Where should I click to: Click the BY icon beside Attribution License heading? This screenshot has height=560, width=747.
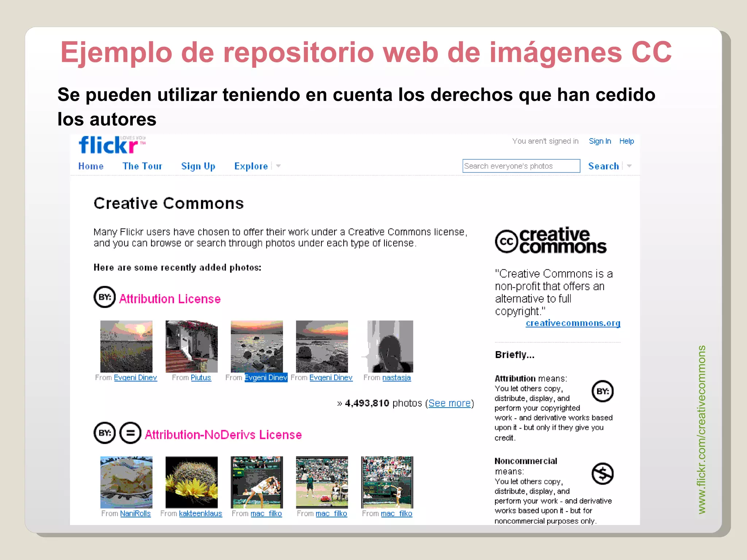pos(105,297)
